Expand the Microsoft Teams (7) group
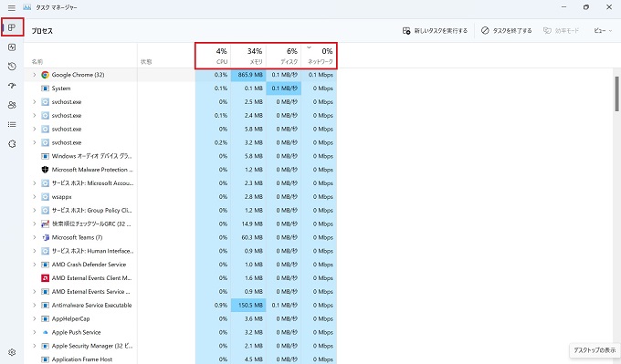The width and height of the screenshot is (621, 364). pos(34,237)
